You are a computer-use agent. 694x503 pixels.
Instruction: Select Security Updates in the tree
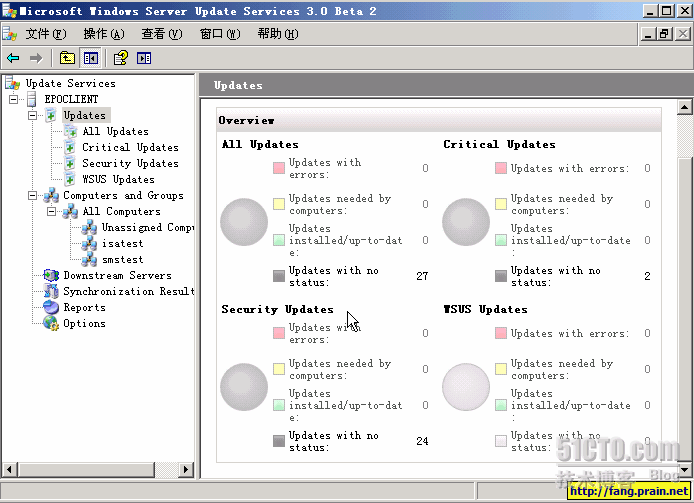coord(131,163)
